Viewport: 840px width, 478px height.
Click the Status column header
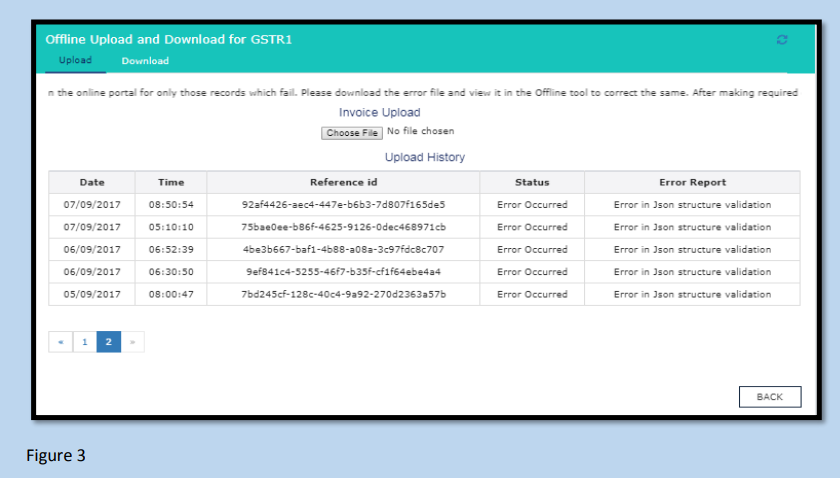point(532,182)
